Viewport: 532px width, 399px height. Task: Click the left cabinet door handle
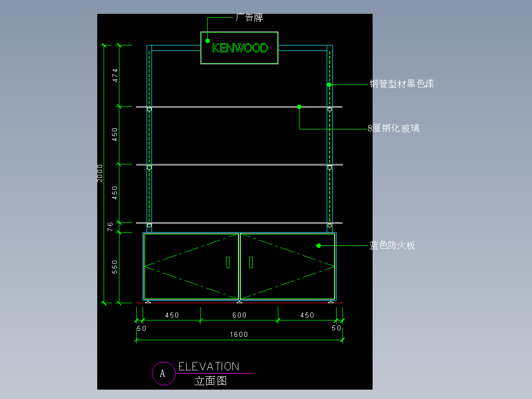pyautogui.click(x=228, y=262)
